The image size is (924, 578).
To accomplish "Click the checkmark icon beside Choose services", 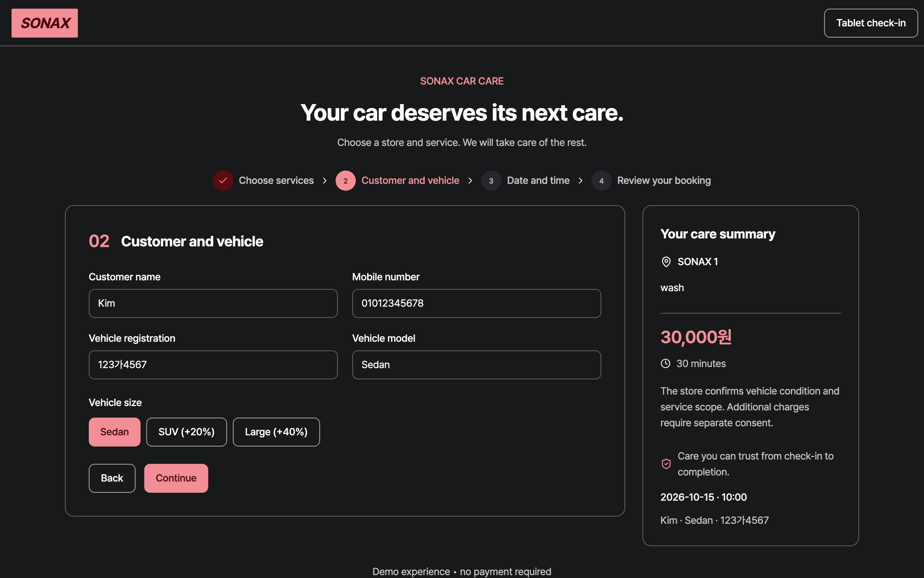I will tap(223, 180).
